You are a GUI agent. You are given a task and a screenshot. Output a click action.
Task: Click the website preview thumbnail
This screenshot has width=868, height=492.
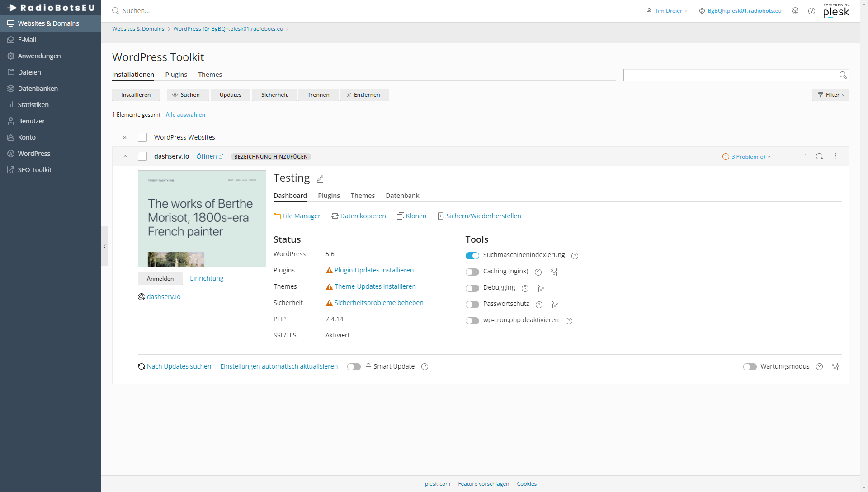pyautogui.click(x=202, y=219)
